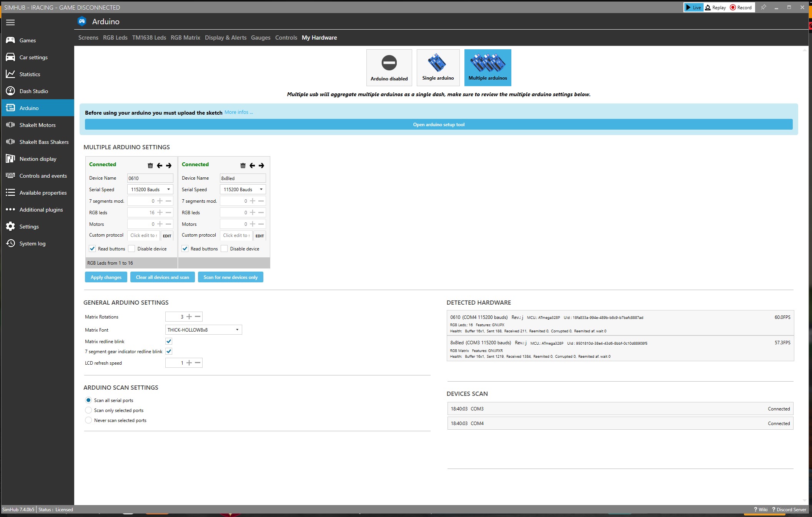Edit custom protocol for 0610
Screen dimensions: 812x517
tap(167, 236)
